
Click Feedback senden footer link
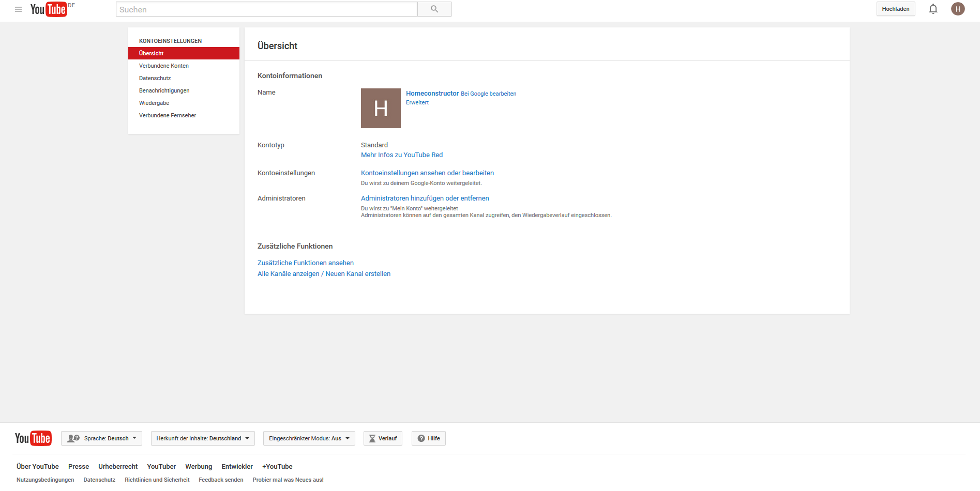(221, 480)
